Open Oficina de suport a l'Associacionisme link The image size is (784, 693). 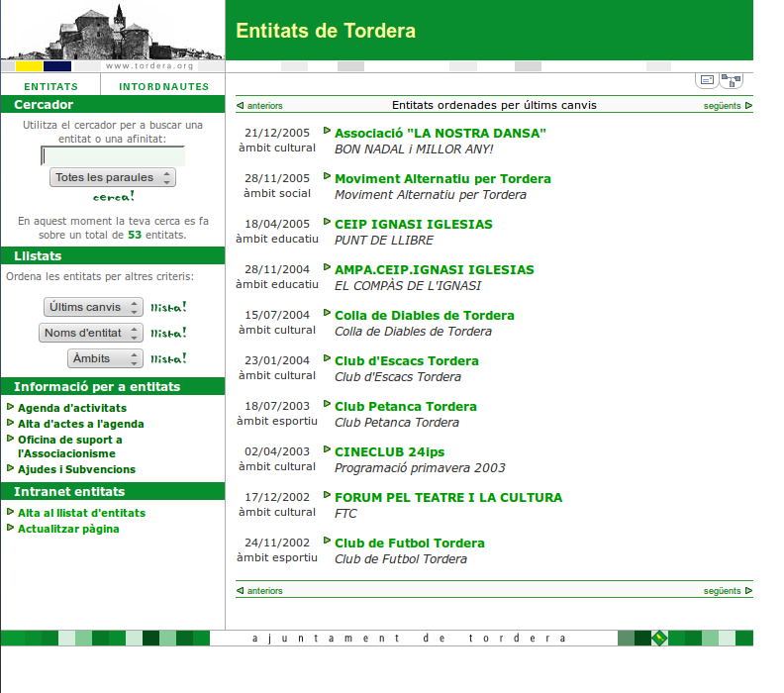pos(70,446)
